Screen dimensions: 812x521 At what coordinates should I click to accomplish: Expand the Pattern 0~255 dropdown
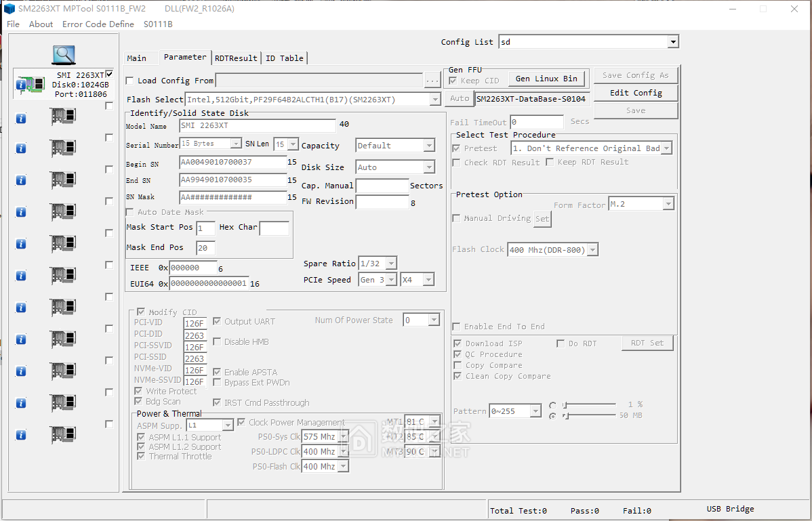pyautogui.click(x=535, y=411)
